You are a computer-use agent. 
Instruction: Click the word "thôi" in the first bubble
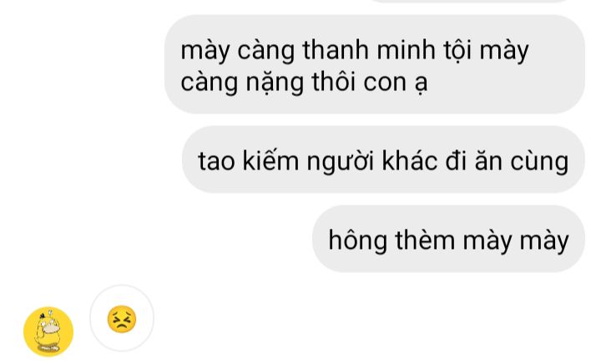point(333,82)
